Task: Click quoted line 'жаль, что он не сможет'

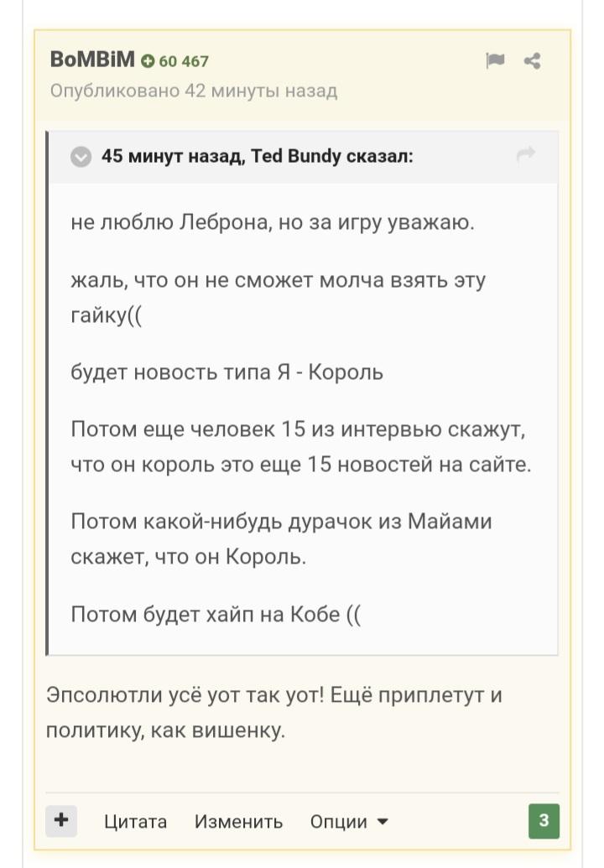Action: (278, 297)
